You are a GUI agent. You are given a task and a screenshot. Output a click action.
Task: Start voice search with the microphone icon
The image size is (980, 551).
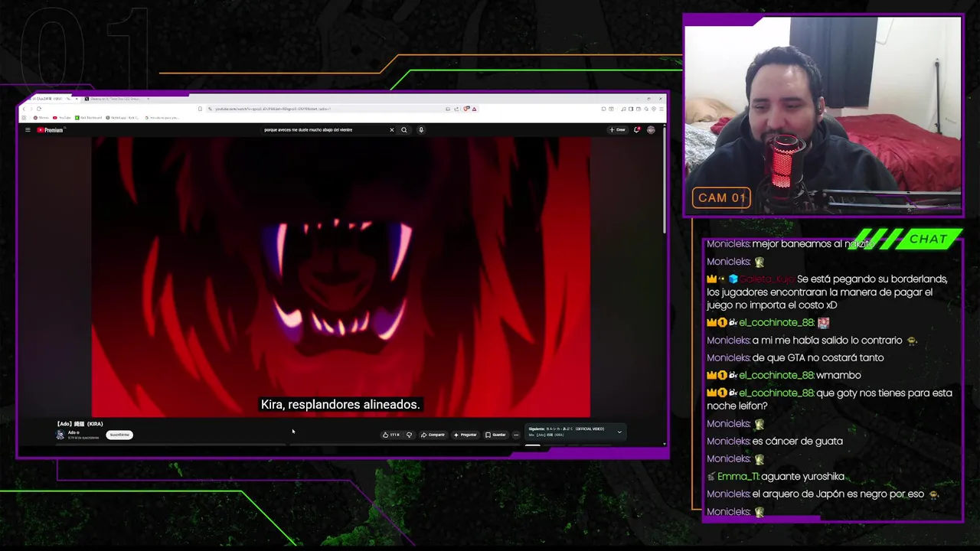(x=421, y=130)
